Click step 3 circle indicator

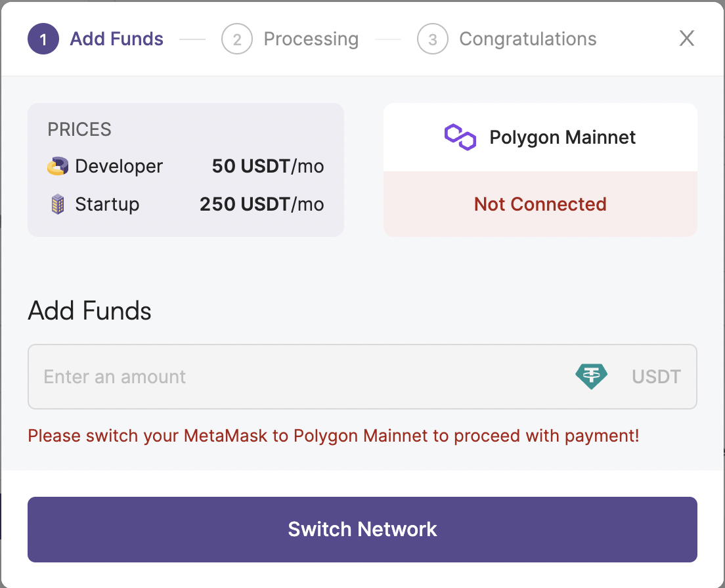432,39
